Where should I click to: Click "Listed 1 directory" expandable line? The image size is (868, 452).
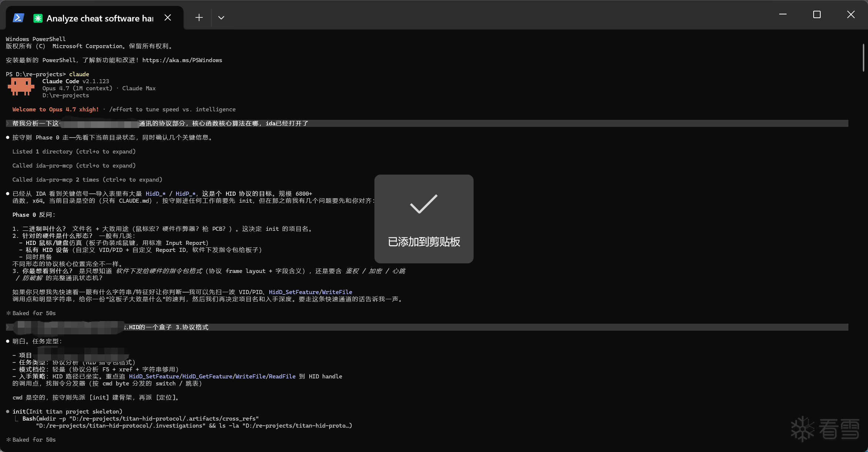pos(74,152)
